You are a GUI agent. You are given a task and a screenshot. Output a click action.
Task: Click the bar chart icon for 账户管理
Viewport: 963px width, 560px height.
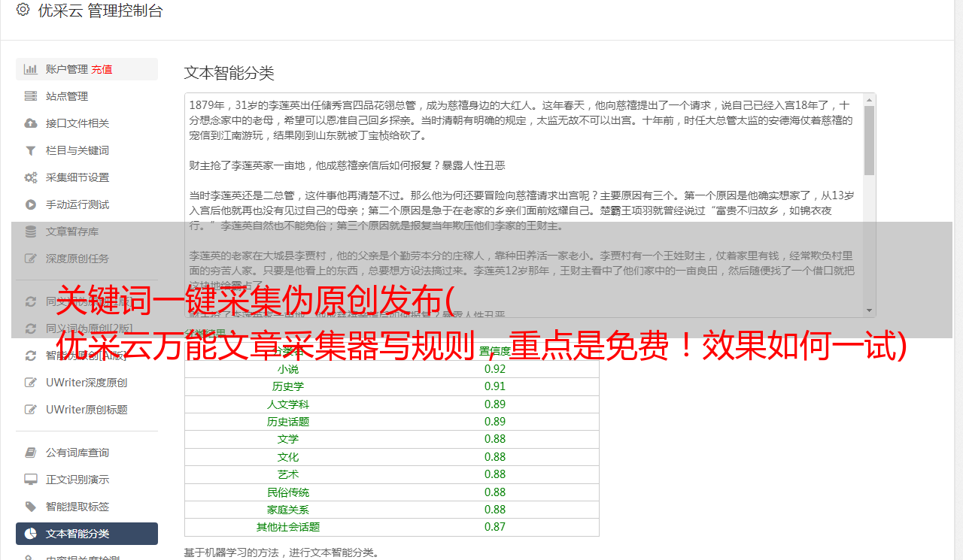tap(31, 69)
